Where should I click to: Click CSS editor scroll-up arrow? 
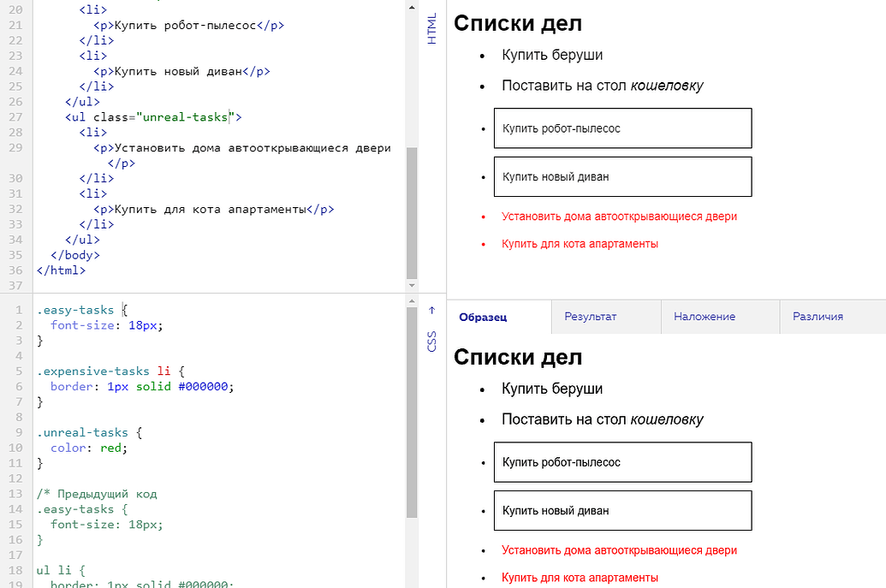(x=412, y=300)
